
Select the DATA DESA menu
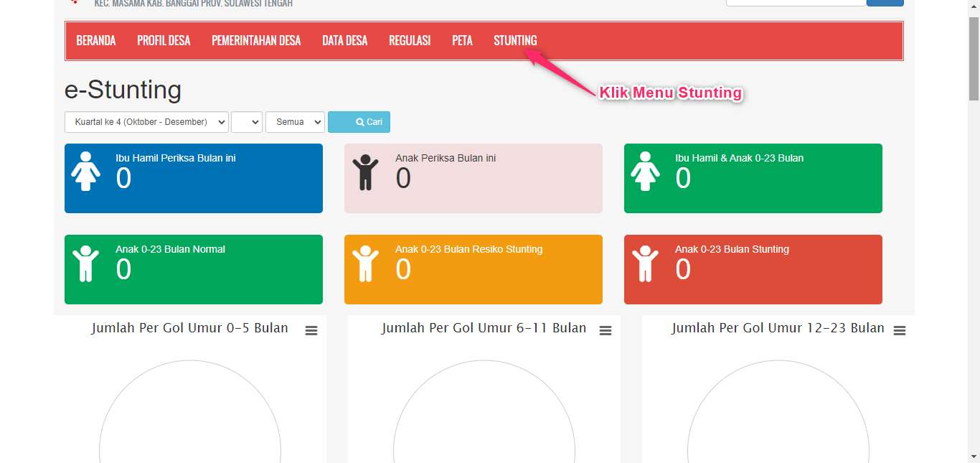coord(345,41)
